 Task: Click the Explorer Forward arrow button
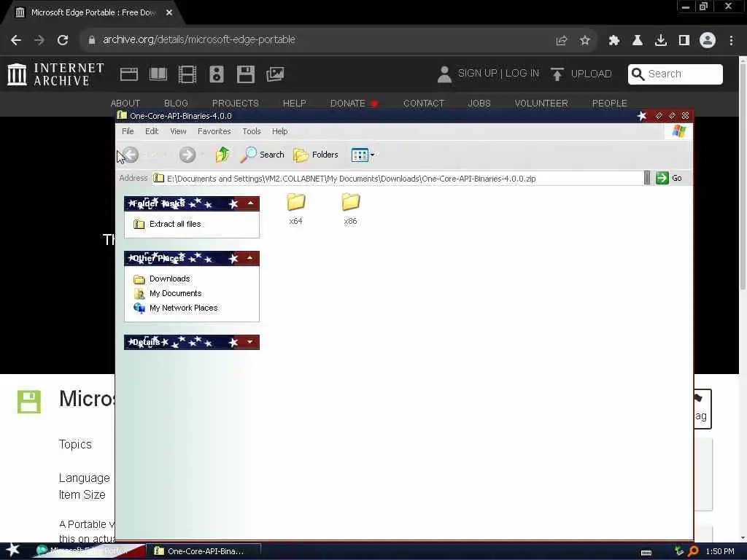click(187, 155)
